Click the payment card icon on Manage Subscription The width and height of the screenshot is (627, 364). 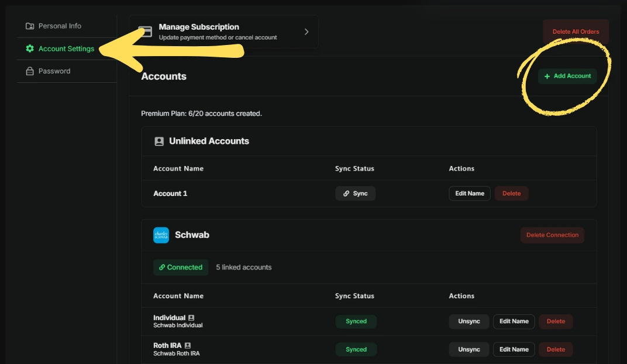145,32
